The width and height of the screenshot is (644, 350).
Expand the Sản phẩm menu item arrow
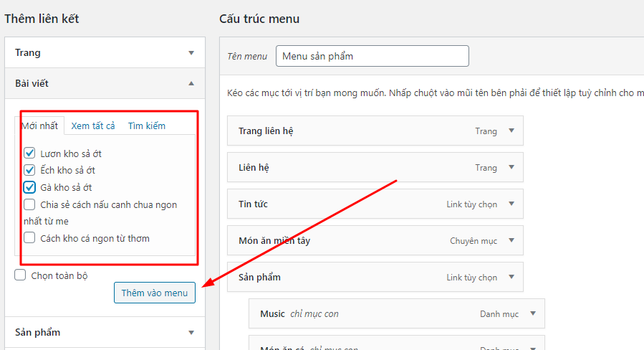click(511, 277)
